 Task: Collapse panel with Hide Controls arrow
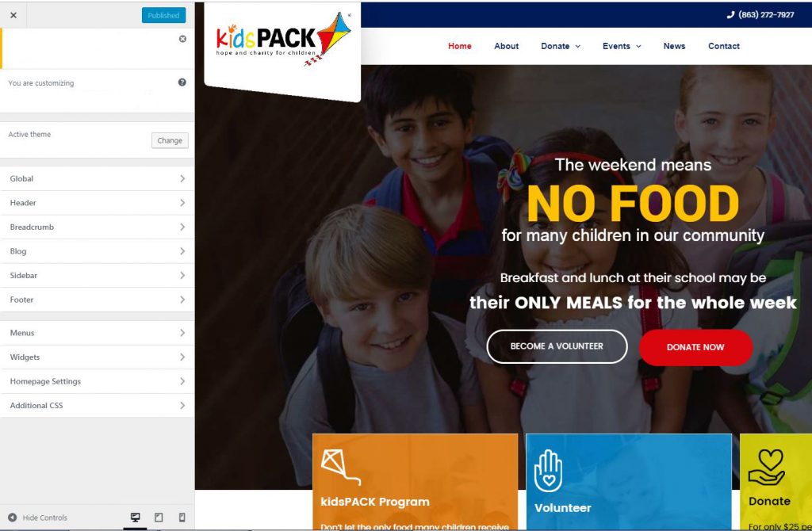point(13,517)
